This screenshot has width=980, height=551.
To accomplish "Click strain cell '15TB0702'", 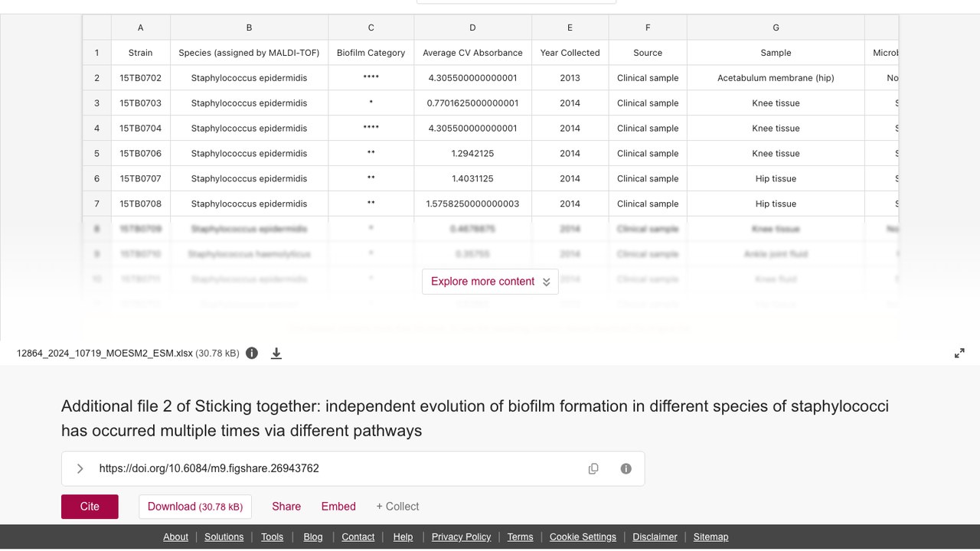I will pyautogui.click(x=141, y=78).
